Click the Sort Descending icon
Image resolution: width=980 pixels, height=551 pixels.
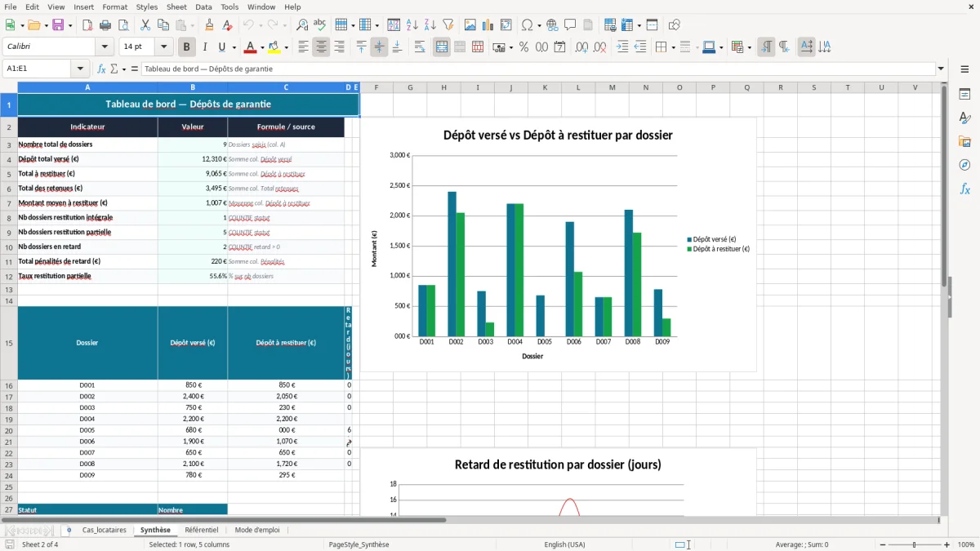pyautogui.click(x=430, y=25)
